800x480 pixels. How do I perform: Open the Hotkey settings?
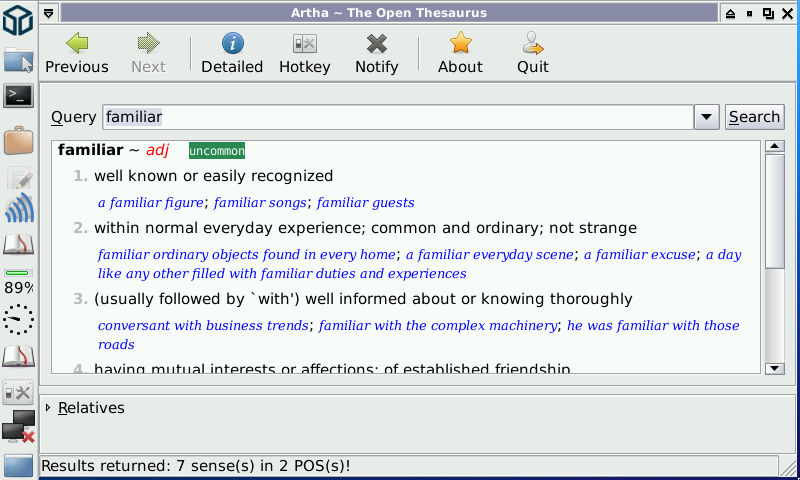[305, 53]
